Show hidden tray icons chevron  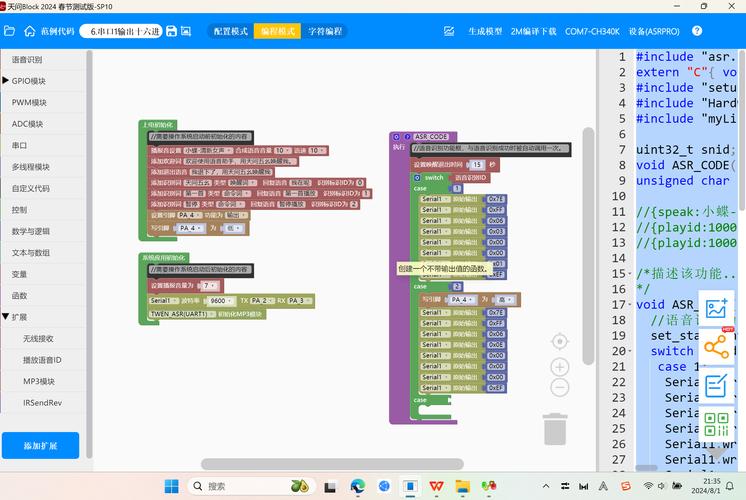click(546, 486)
